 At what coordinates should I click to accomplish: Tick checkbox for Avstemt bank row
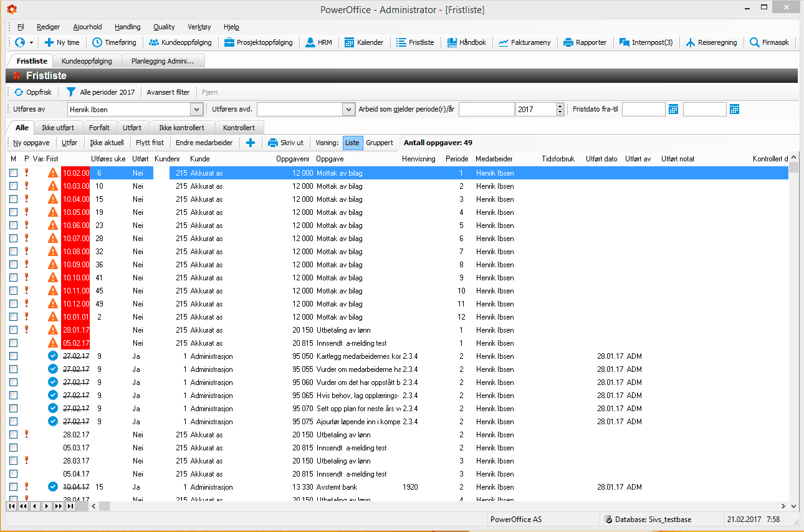[x=13, y=487]
